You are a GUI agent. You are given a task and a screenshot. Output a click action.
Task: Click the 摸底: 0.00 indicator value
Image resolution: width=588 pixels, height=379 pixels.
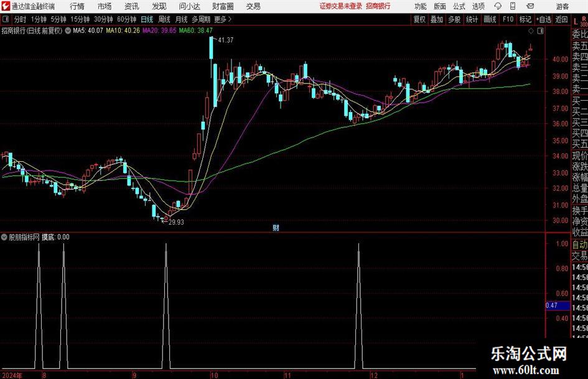(x=55, y=237)
